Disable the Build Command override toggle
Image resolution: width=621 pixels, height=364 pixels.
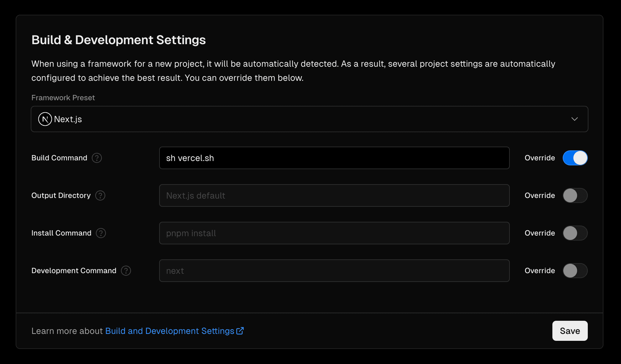pyautogui.click(x=575, y=158)
